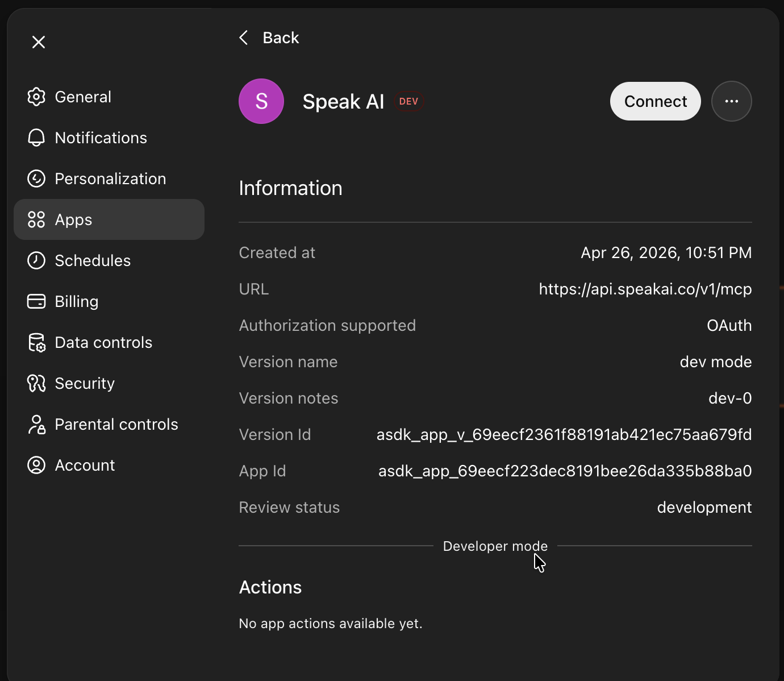Click the DEV badge next to Speak AI
Image resolution: width=784 pixels, height=681 pixels.
(408, 101)
